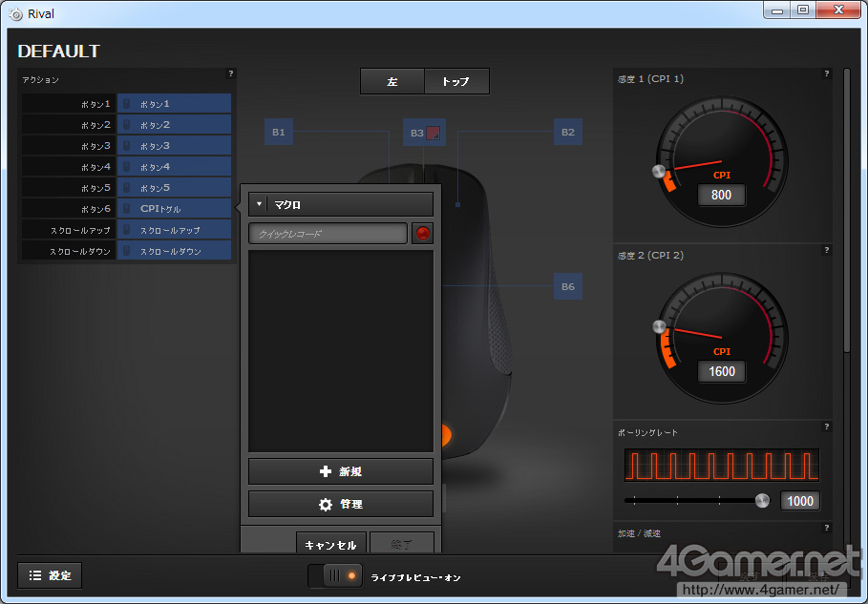Open help for ポーリングレート panel

827,427
